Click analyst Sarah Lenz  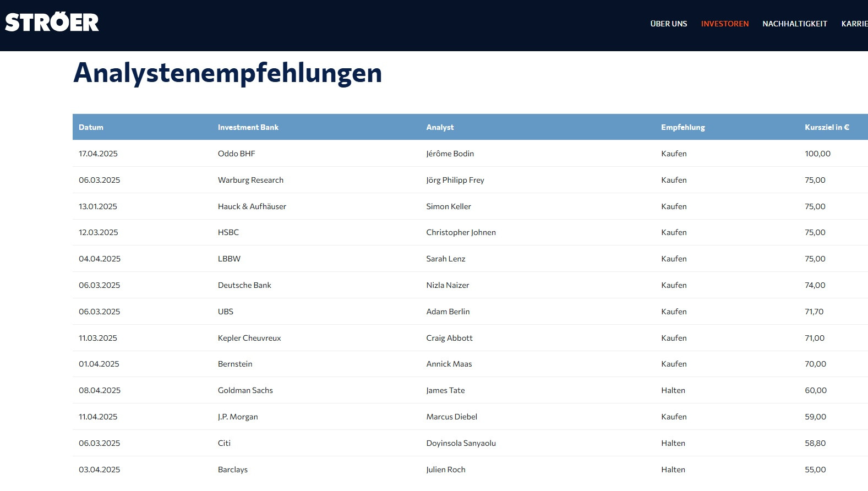pyautogui.click(x=445, y=259)
